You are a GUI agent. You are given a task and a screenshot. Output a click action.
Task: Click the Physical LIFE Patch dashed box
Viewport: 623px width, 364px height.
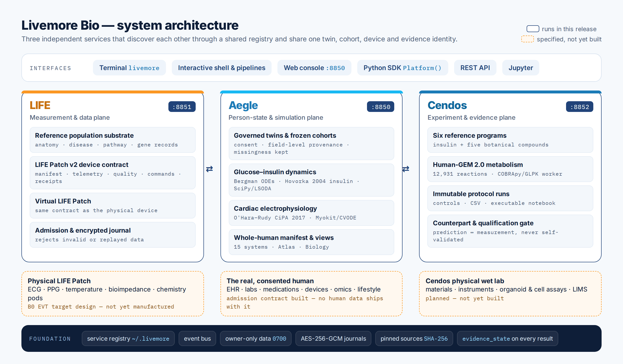(x=112, y=294)
